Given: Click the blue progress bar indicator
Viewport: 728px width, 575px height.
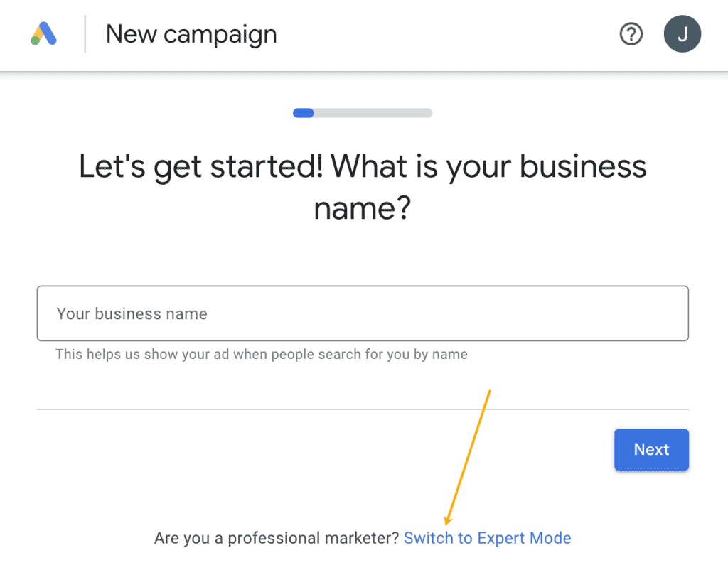Looking at the screenshot, I should pyautogui.click(x=303, y=112).
